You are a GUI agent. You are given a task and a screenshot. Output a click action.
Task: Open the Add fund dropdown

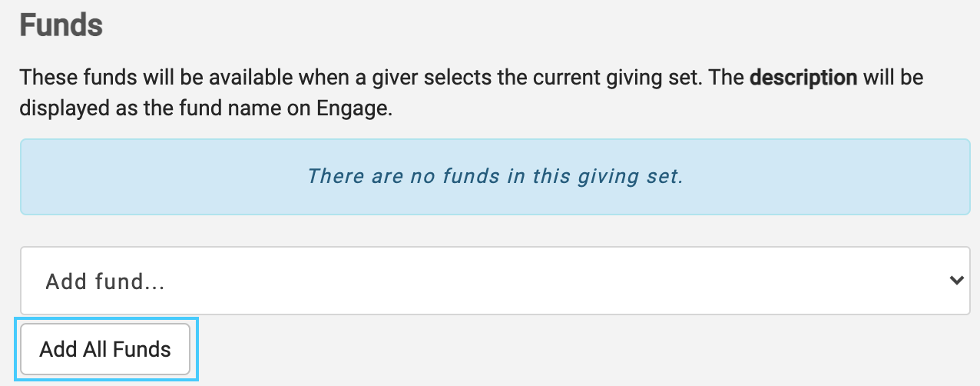pyautogui.click(x=495, y=281)
